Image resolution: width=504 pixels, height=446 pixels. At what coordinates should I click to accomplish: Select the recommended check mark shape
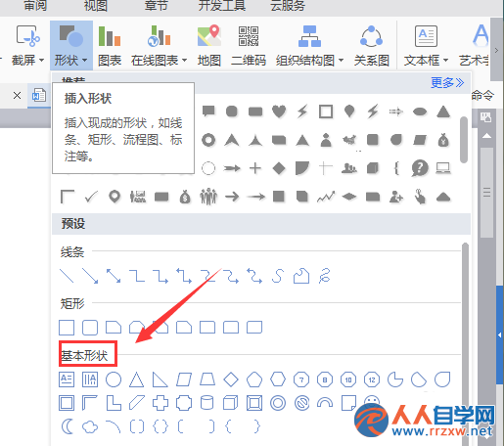(x=91, y=197)
